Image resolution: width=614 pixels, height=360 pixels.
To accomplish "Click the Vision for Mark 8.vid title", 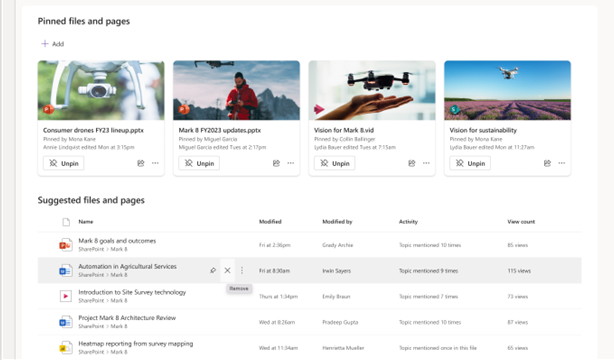I will (x=344, y=130).
